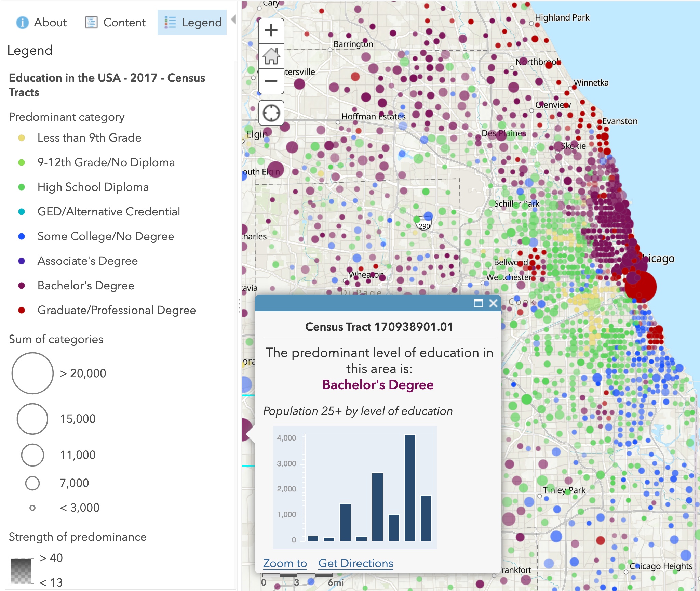The height and width of the screenshot is (591, 700).
Task: Click the info circle icon beside About
Action: [22, 22]
